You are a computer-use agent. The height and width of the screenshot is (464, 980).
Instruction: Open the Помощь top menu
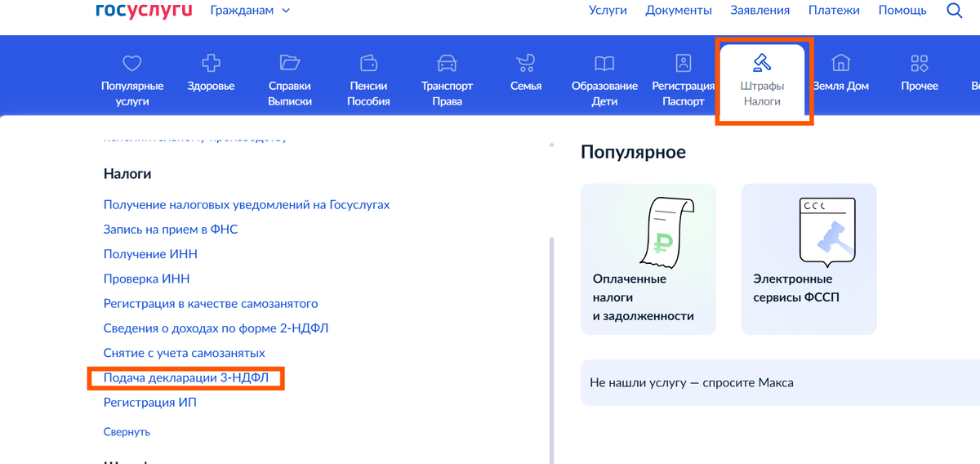[902, 11]
